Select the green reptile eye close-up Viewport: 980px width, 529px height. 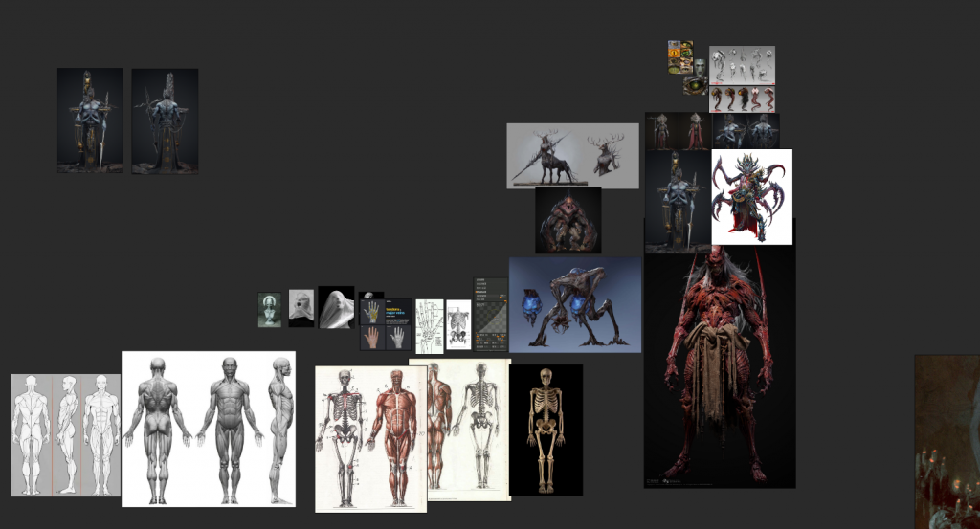pos(695,86)
